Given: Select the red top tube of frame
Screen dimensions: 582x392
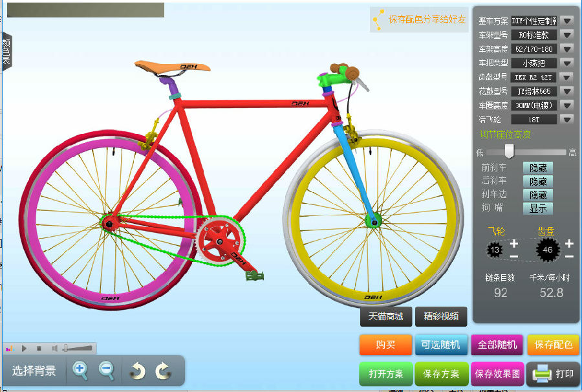Looking at the screenshot, I should pyautogui.click(x=252, y=103).
